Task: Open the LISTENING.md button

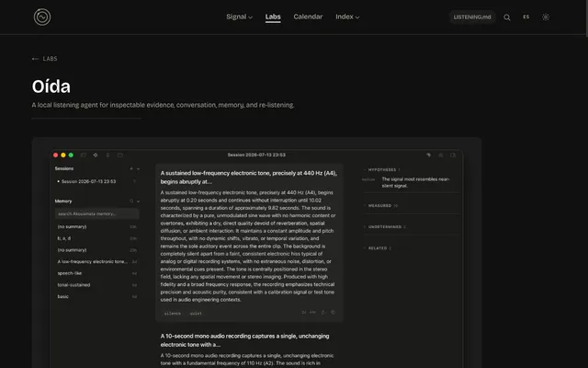Action: click(x=472, y=17)
